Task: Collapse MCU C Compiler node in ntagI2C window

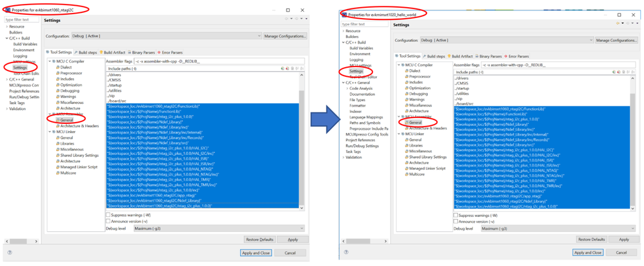Action: pos(50,61)
